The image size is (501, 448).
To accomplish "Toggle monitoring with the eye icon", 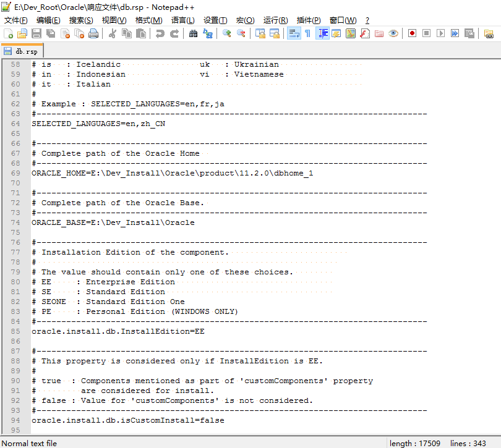I will pos(393,33).
